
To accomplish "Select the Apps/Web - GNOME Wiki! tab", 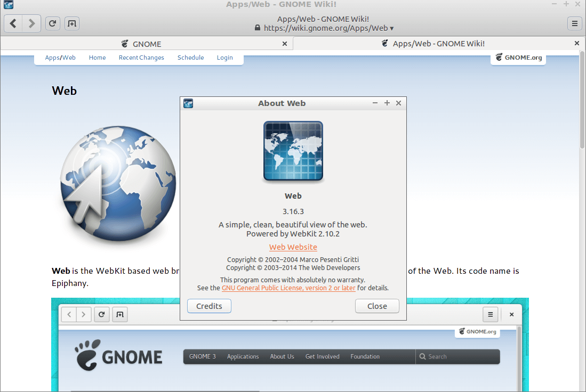I will (x=438, y=44).
